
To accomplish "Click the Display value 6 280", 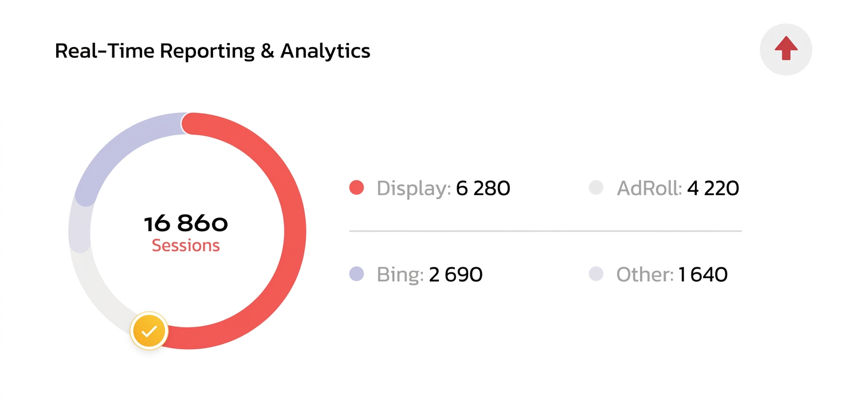I will tap(483, 188).
